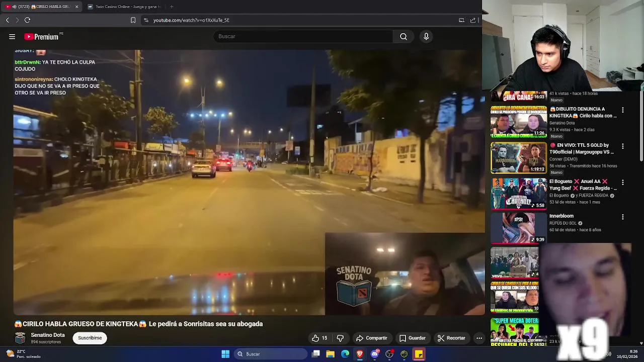The image size is (644, 362).
Task: Click the YouTube search magnifier button
Action: pos(404,36)
